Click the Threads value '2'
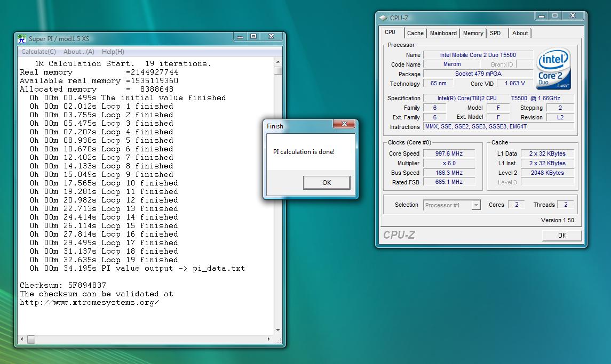Image resolution: width=611 pixels, height=364 pixels. pyautogui.click(x=566, y=205)
